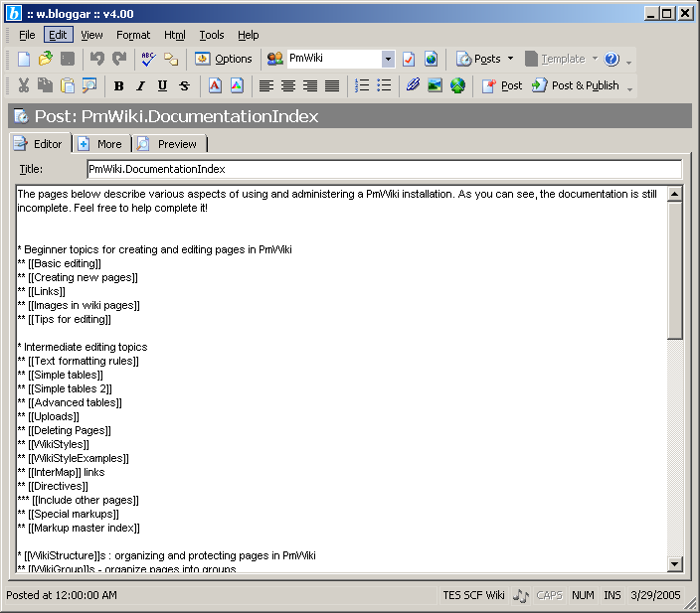Click checkmark page icon next to PmWiki dropdown

click(409, 59)
